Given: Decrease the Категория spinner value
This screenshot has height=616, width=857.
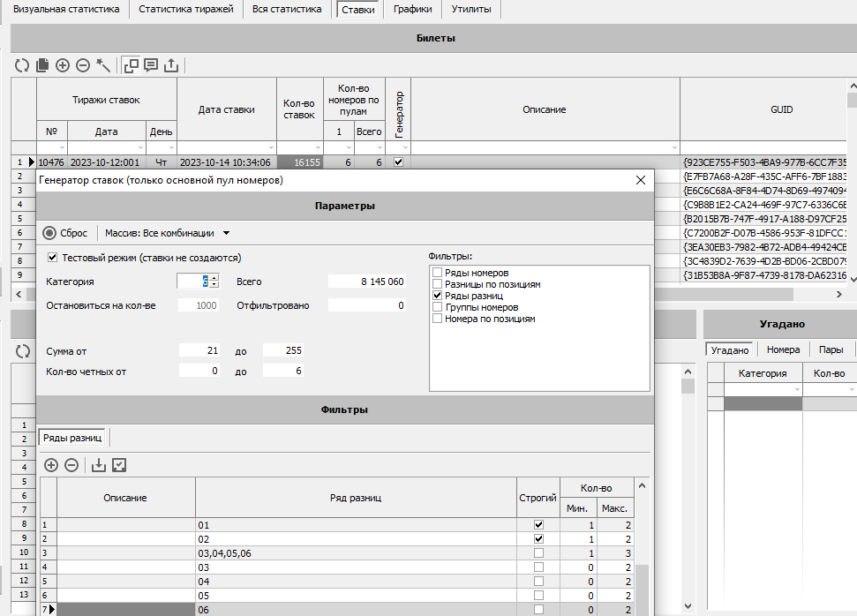Looking at the screenshot, I should point(214,284).
